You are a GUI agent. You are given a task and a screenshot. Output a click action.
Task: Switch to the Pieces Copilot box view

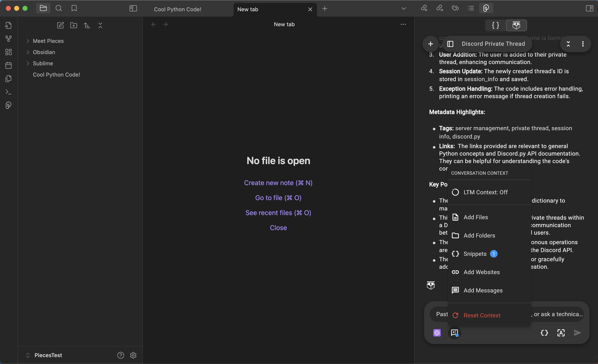(x=516, y=25)
